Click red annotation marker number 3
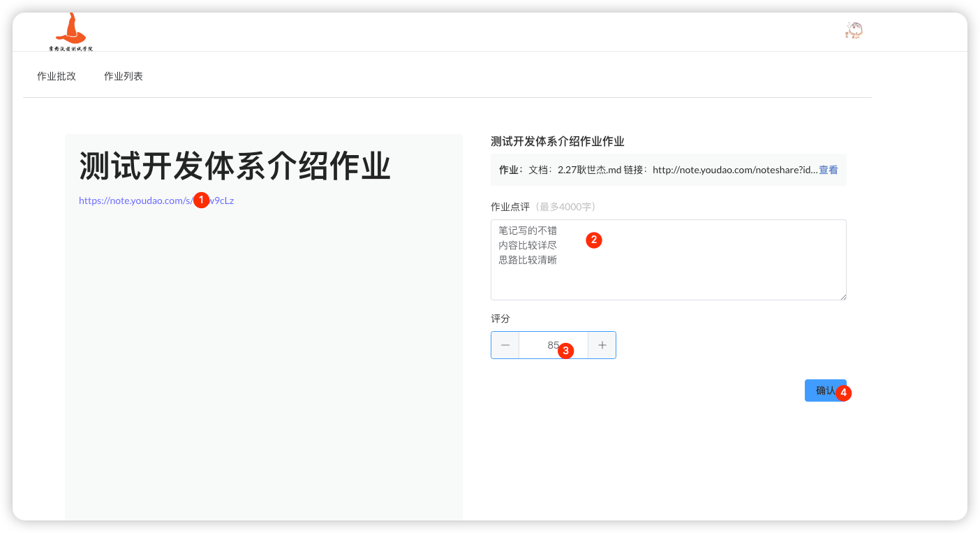This screenshot has width=980, height=533. [566, 351]
